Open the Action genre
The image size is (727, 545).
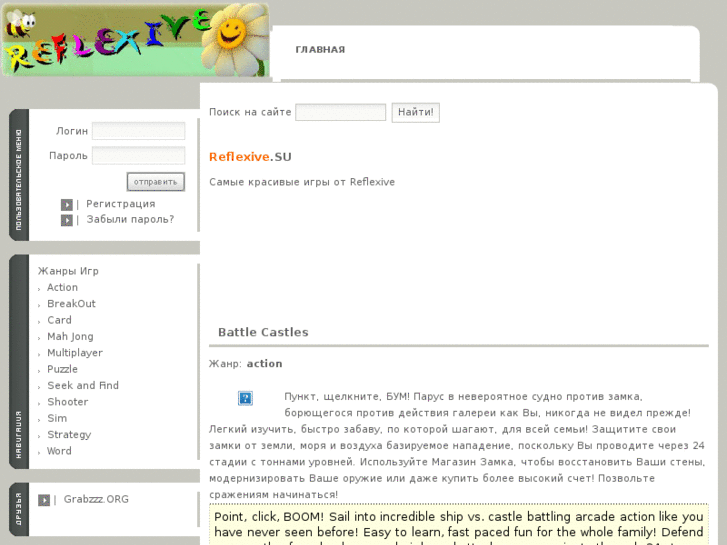click(63, 288)
